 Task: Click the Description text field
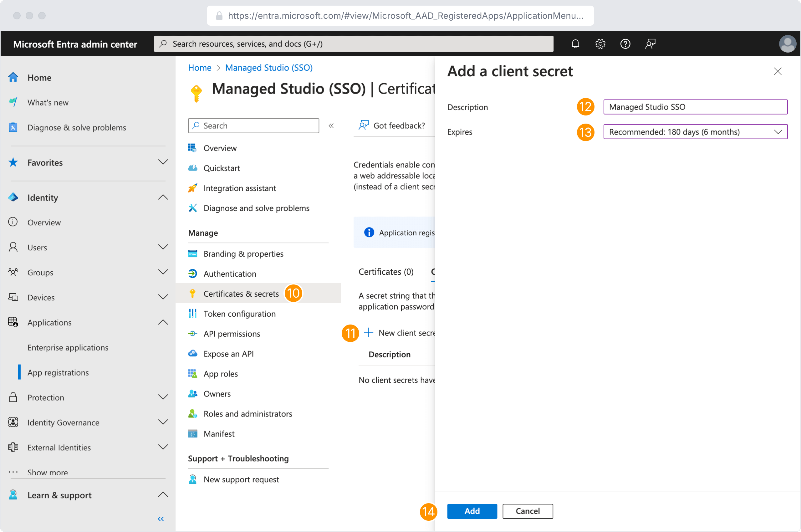tap(695, 107)
